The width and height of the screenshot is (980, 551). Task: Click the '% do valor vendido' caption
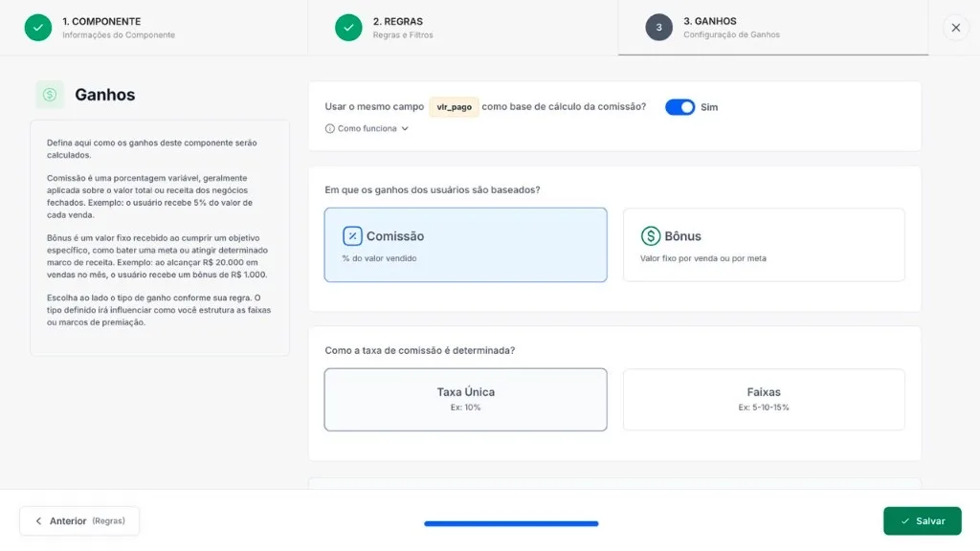[379, 258]
